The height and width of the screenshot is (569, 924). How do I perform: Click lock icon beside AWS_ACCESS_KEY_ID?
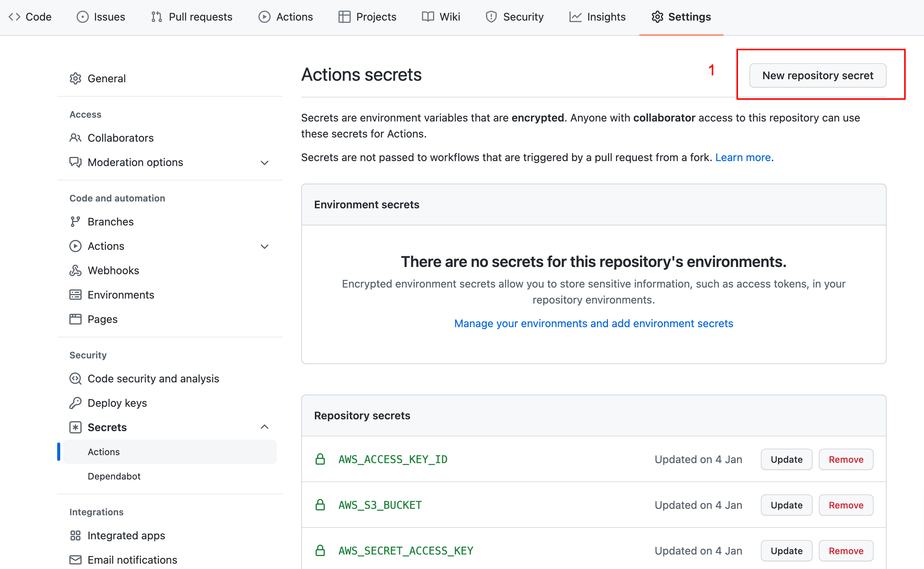(x=320, y=459)
